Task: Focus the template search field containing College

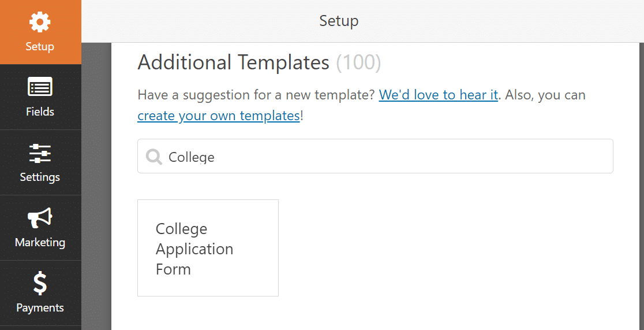Action: pyautogui.click(x=375, y=156)
